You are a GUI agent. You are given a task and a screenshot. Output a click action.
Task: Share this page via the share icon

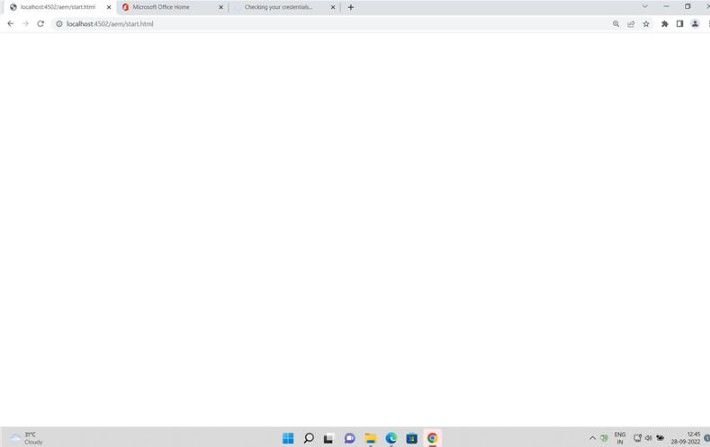tap(631, 23)
